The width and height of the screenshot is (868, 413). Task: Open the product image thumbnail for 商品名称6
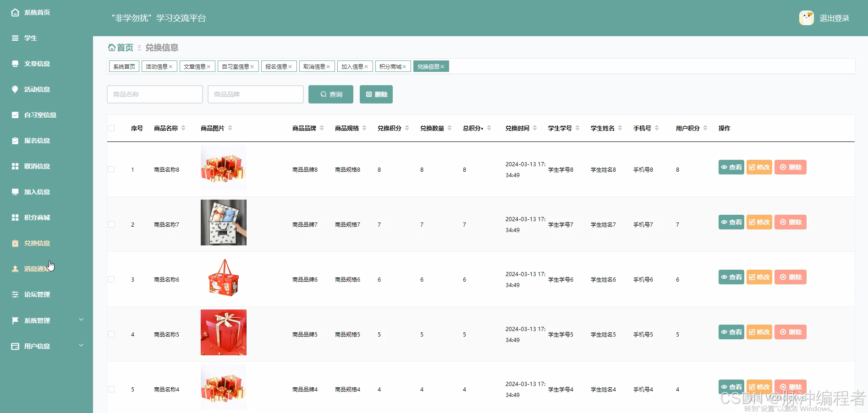pos(224,277)
